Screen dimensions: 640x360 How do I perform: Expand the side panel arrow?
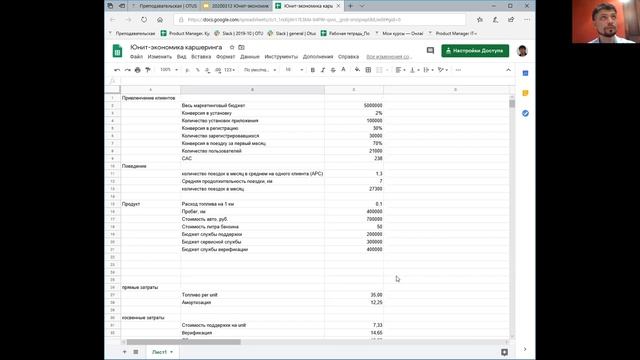click(525, 349)
